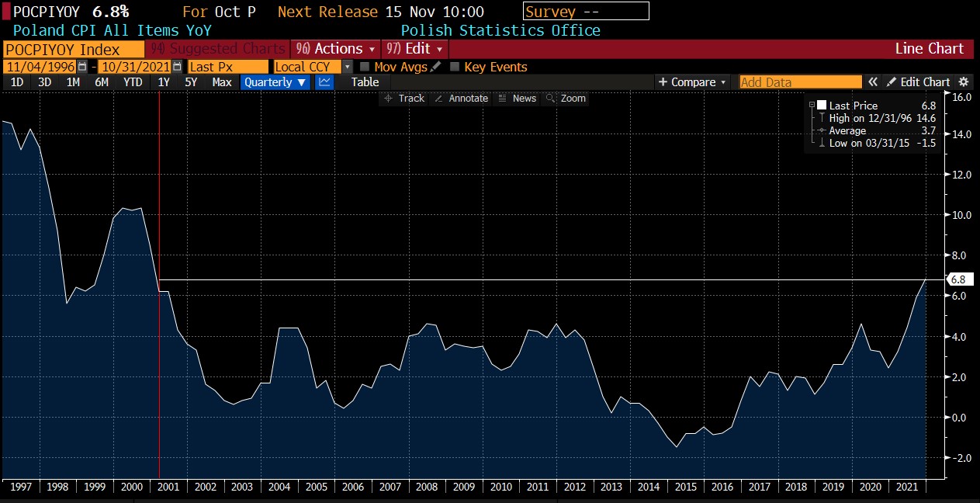The image size is (980, 503).
Task: Open the Edit menu
Action: coord(415,49)
